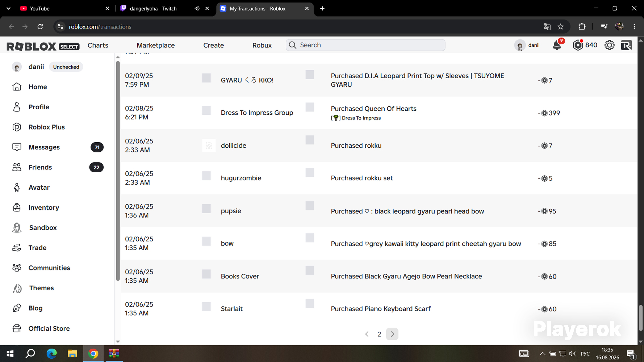Viewport: 644px width, 362px height.
Task: Open Windows taskbar search
Action: (30, 354)
